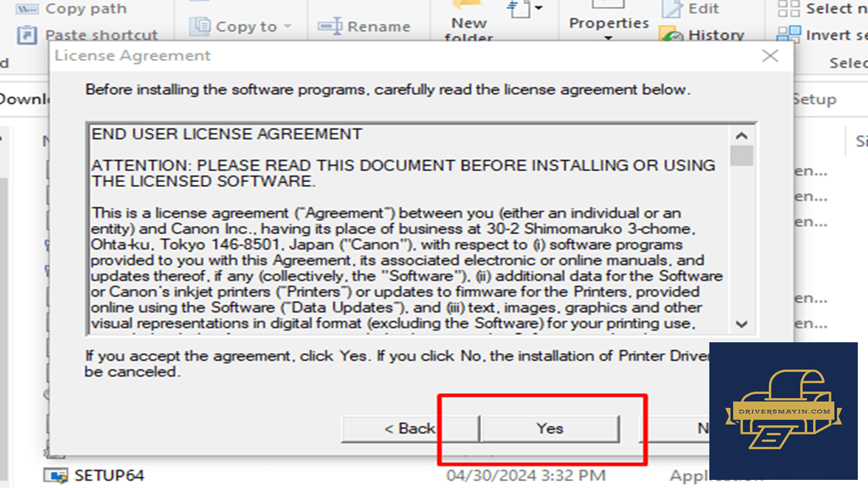The width and height of the screenshot is (868, 488).
Task: Click the license text scrollbar down arrow
Action: click(x=742, y=324)
